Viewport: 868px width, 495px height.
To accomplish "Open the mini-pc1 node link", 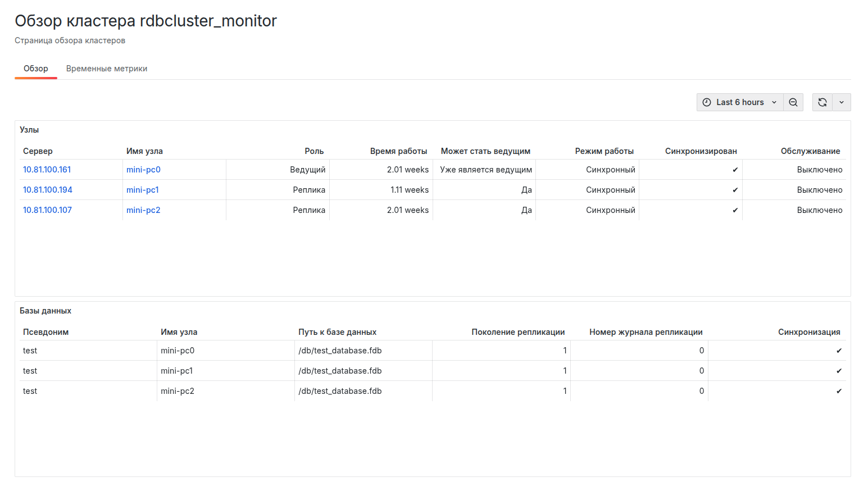I will pos(143,190).
